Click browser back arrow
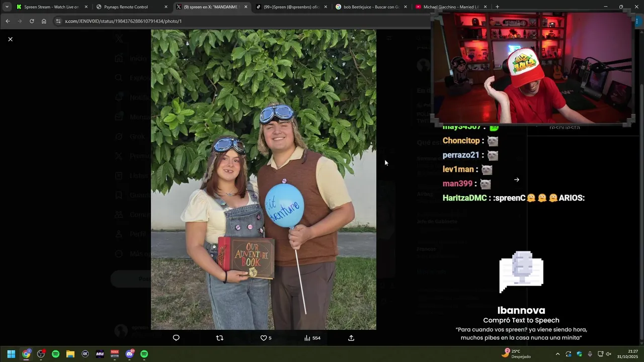The width and height of the screenshot is (644, 362). tap(8, 21)
